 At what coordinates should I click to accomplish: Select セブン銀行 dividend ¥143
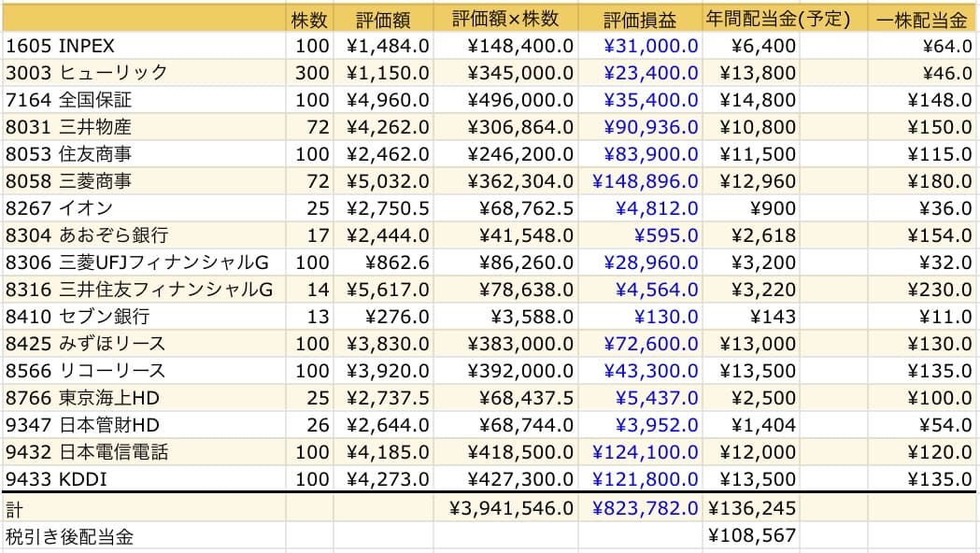pos(750,316)
